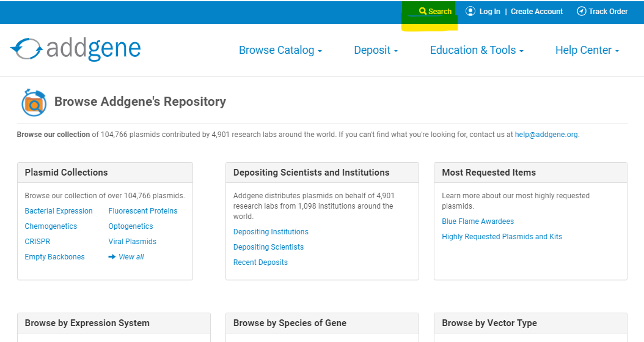The image size is (644, 342).
Task: Click the Search magnifier icon
Action: [x=423, y=11]
